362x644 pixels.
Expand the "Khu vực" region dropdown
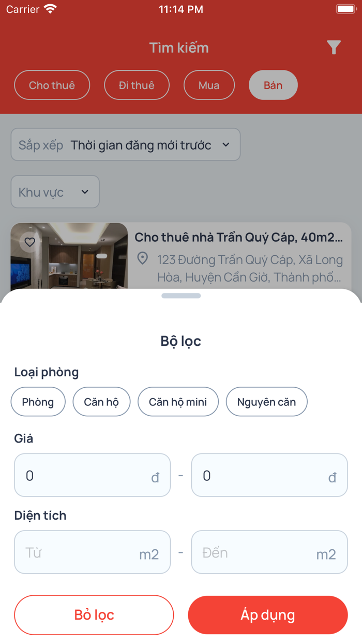[x=55, y=192]
